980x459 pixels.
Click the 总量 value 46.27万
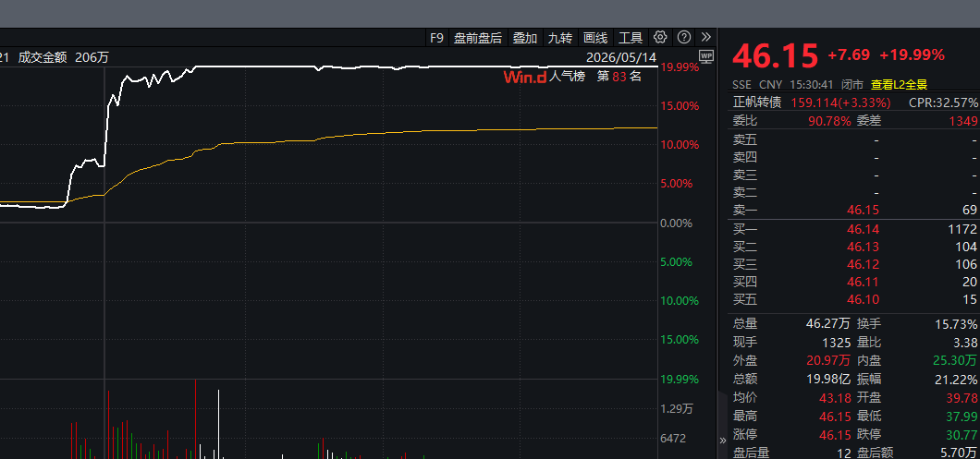[x=828, y=323]
